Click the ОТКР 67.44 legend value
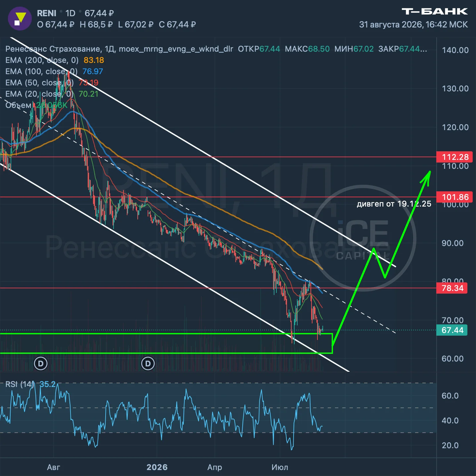Viewport: 476px width, 476px height. tap(259, 49)
